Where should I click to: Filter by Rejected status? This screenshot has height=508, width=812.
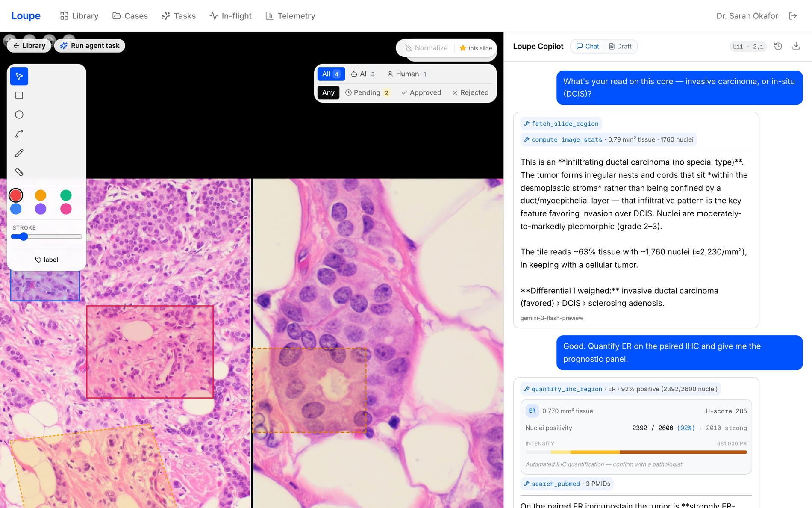coord(471,92)
